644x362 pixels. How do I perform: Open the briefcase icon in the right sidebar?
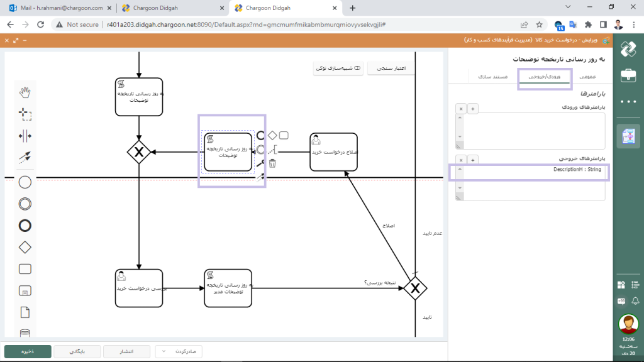point(627,75)
